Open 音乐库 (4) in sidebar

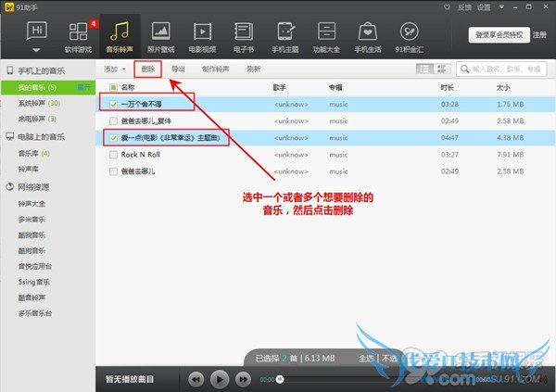(34, 154)
